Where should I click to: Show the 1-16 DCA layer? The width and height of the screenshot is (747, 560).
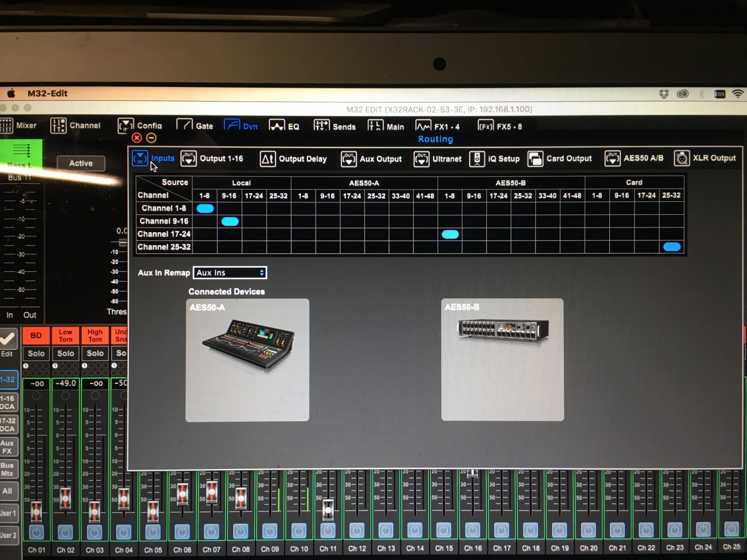pyautogui.click(x=8, y=402)
